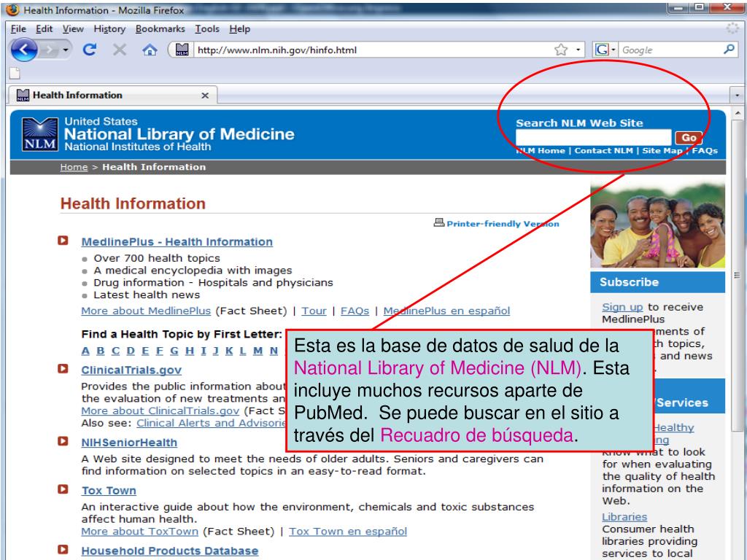Open MedlinePlus en español link
The height and width of the screenshot is (560, 747).
[x=446, y=311]
